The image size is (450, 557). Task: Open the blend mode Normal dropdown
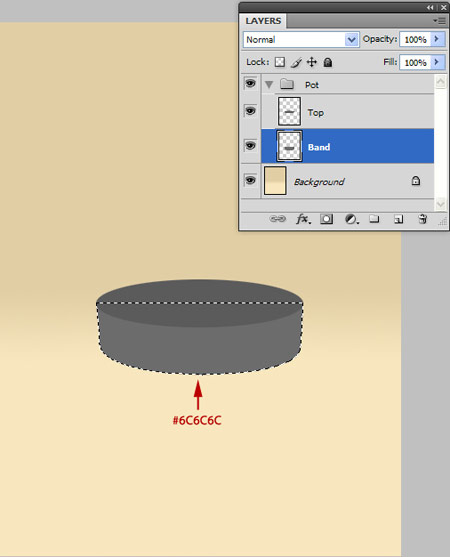(x=301, y=39)
